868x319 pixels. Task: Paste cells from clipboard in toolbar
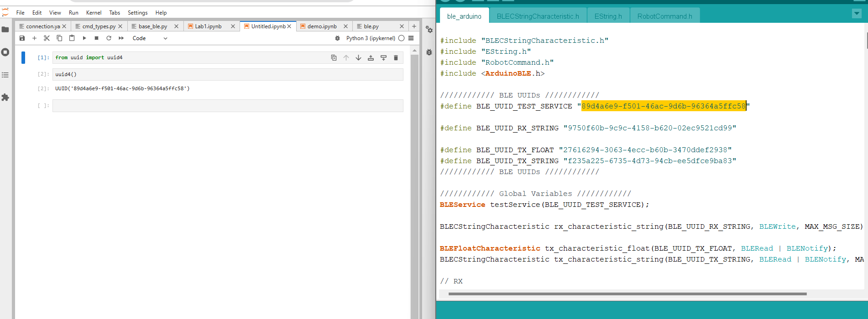tap(72, 38)
